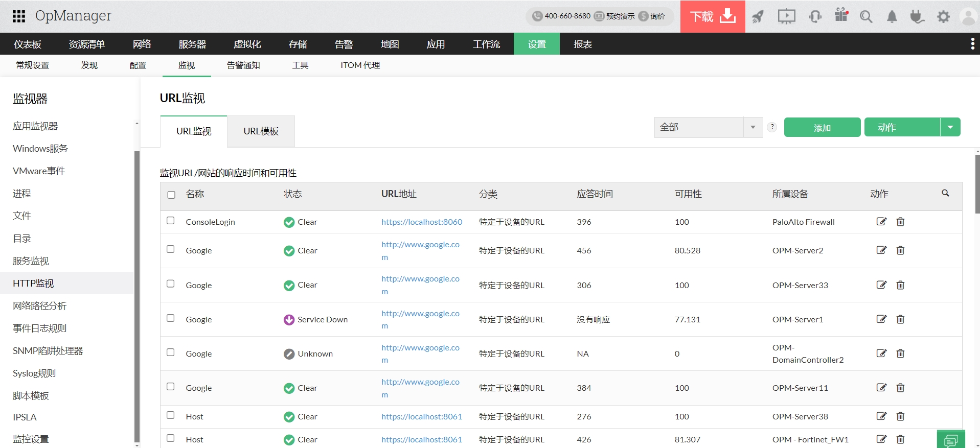Tick the select-all checkbox in table header
The height and width of the screenshot is (448, 980).
pos(171,195)
